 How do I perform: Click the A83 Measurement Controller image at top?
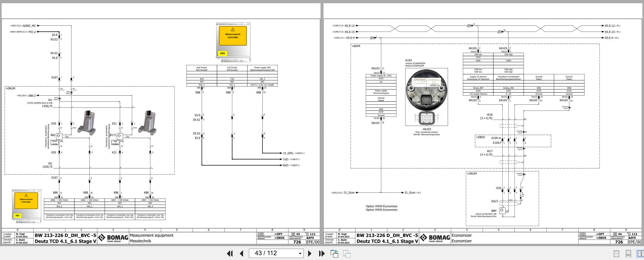coord(233,42)
